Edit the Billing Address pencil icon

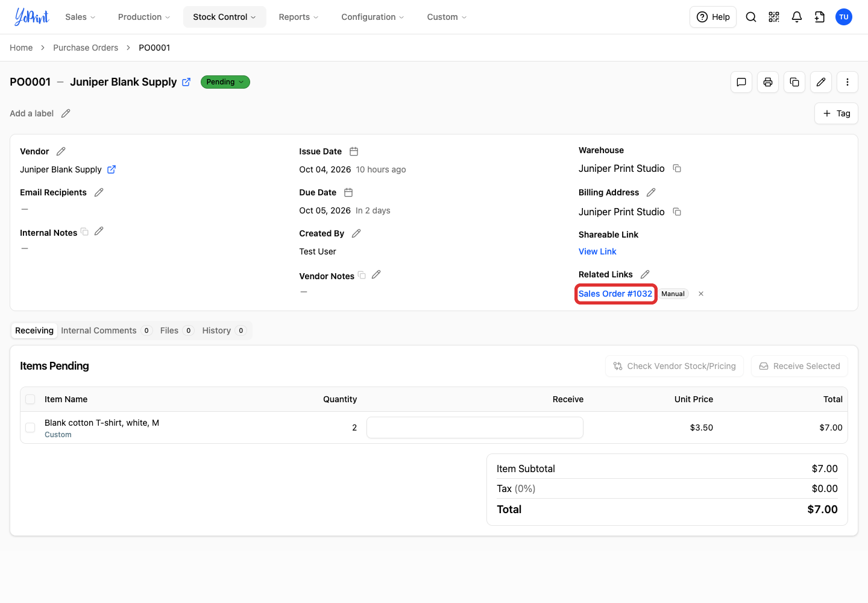(651, 192)
